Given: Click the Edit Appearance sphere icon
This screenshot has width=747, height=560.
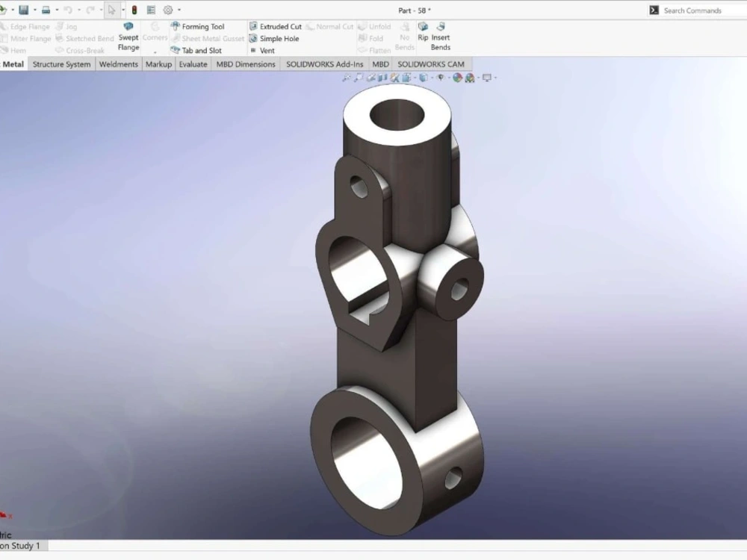Looking at the screenshot, I should pyautogui.click(x=457, y=78).
